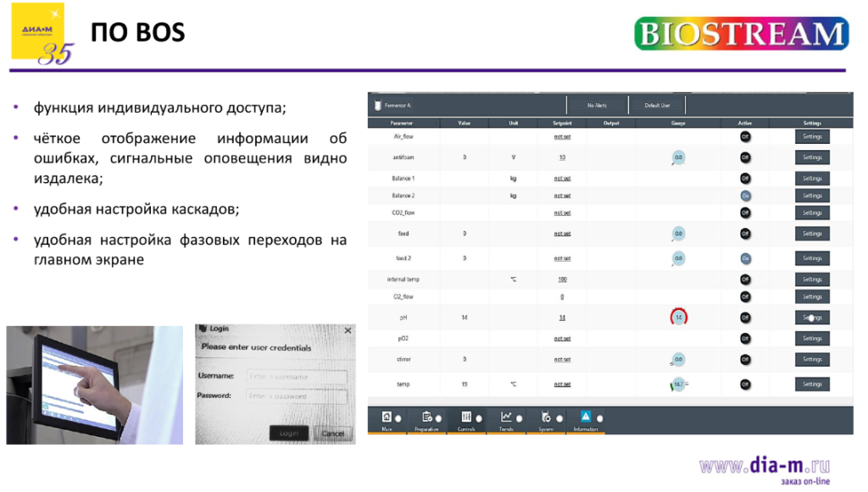
Task: Toggle Balance 2 Active switch on
Action: pos(745,195)
